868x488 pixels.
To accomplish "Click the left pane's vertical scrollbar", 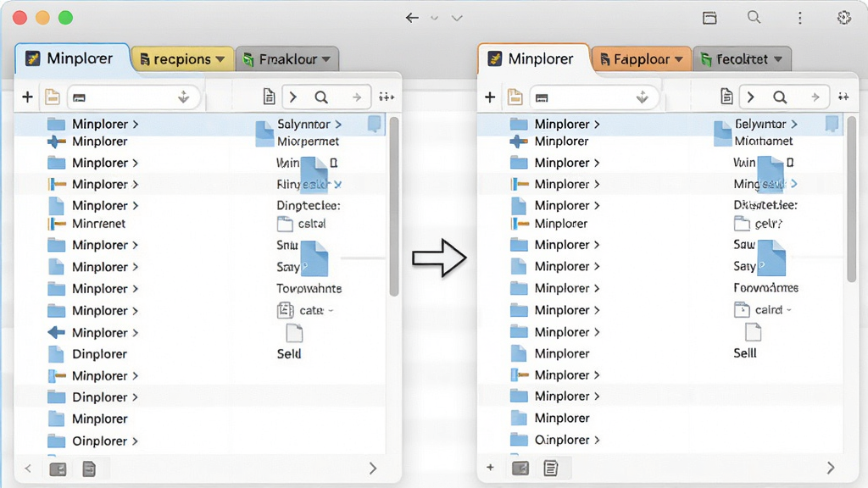I will (x=394, y=207).
